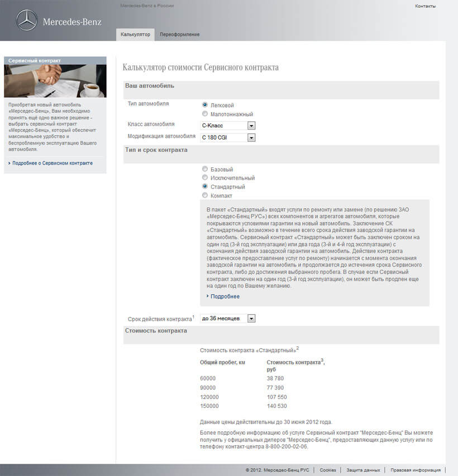Open the Класс автомобиля dropdown
This screenshot has width=458, height=476.
pyautogui.click(x=228, y=126)
